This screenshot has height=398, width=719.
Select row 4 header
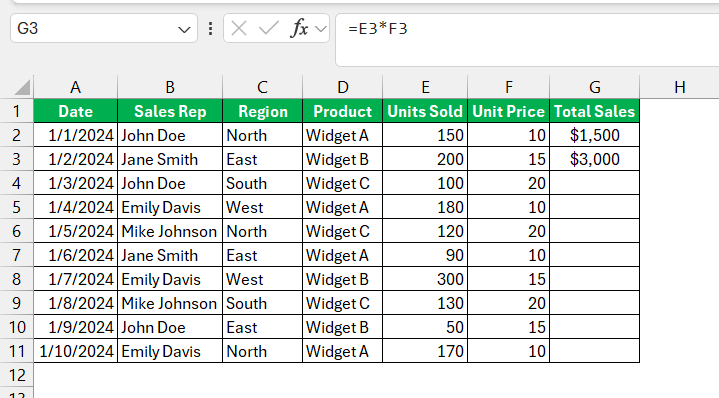[17, 183]
